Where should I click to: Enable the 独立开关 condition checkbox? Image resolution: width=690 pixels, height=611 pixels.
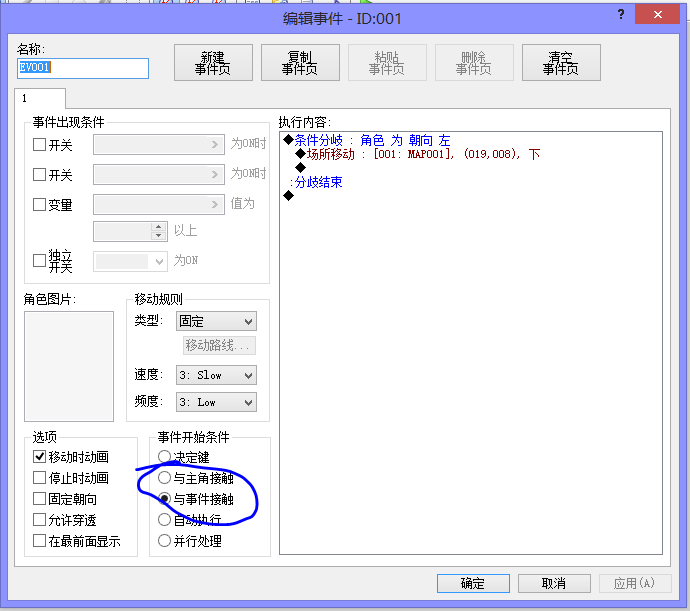pyautogui.click(x=40, y=260)
